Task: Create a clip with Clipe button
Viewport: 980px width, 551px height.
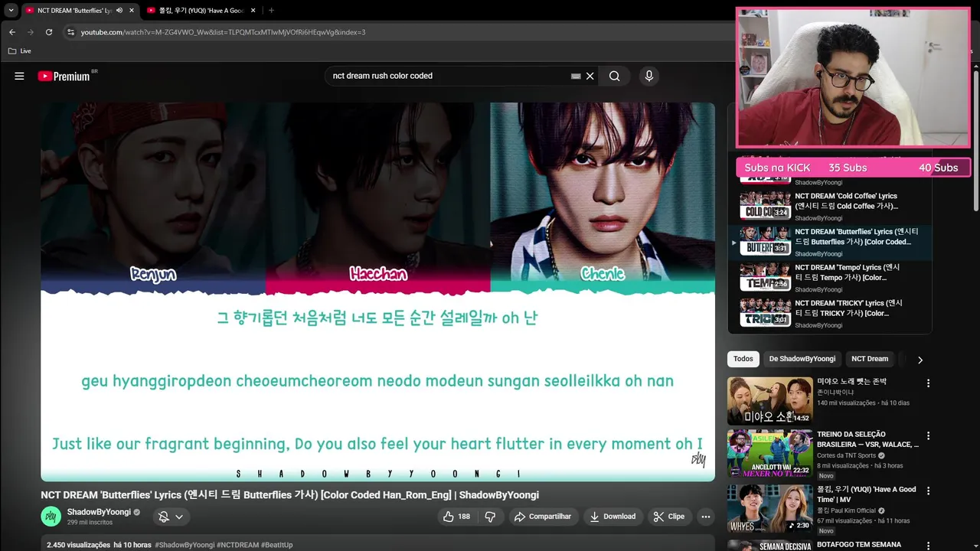Action: pyautogui.click(x=669, y=517)
